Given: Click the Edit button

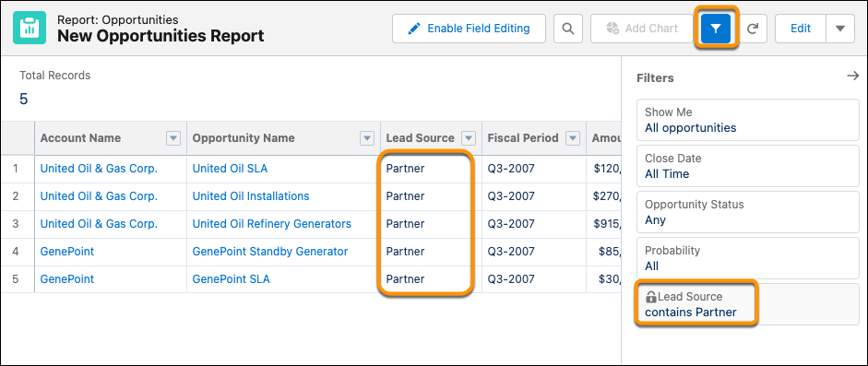Looking at the screenshot, I should 801,29.
